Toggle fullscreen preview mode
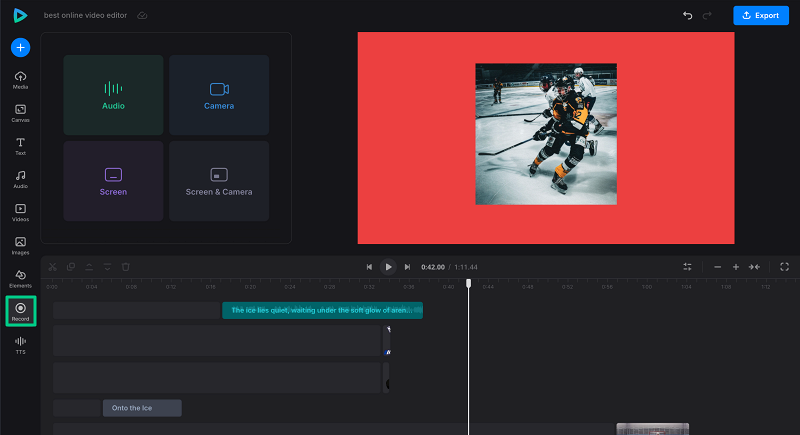Image resolution: width=800 pixels, height=435 pixels. pos(785,267)
